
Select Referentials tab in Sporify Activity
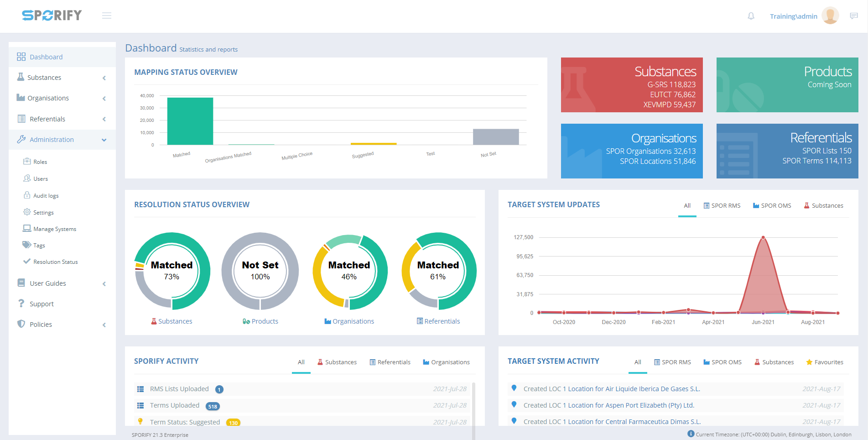[390, 362]
